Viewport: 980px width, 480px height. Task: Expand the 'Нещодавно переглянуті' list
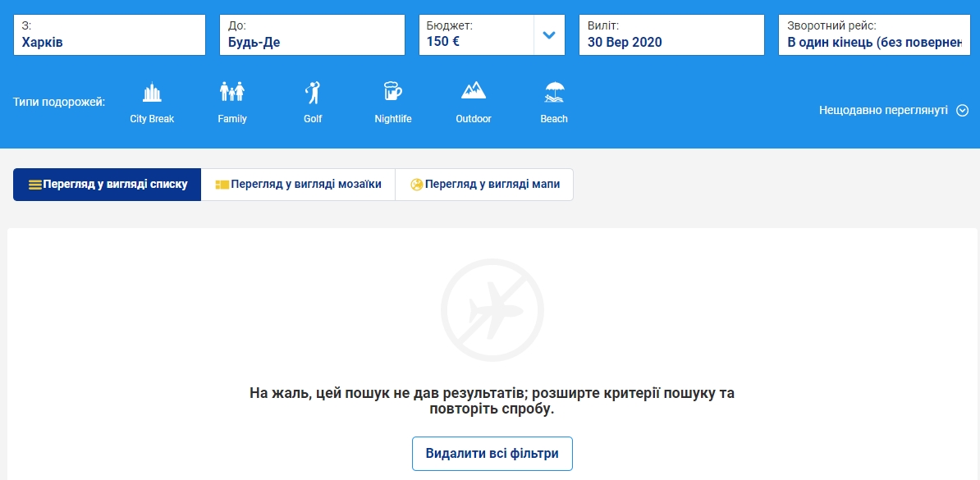pyautogui.click(x=964, y=109)
